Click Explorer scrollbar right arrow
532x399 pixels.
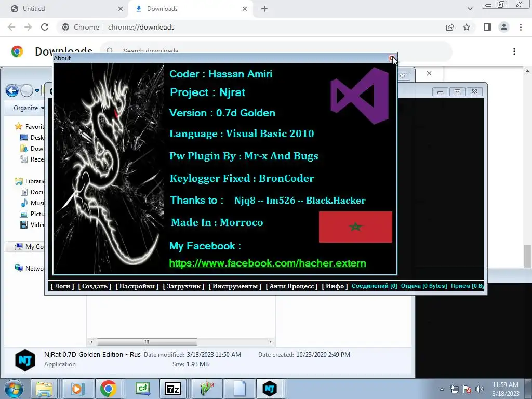pyautogui.click(x=270, y=342)
